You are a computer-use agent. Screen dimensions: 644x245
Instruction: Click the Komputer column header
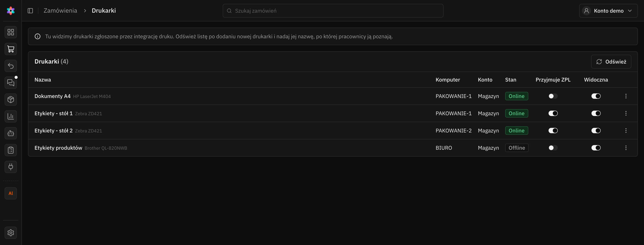[x=448, y=80]
